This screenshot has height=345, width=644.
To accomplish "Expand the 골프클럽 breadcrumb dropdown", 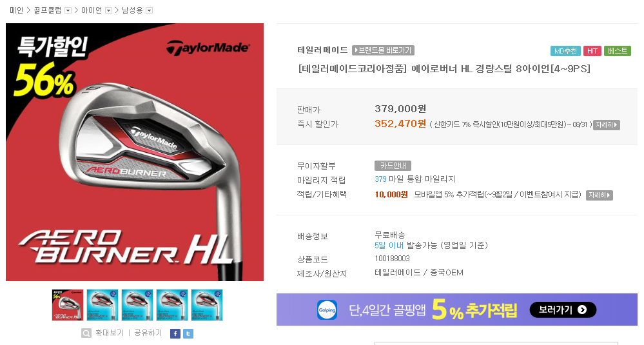I will click(x=68, y=11).
